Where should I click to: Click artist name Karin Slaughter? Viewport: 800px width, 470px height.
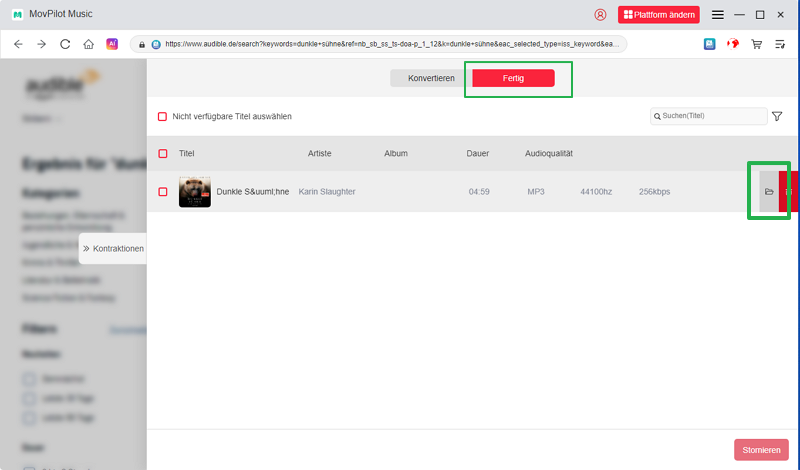[327, 192]
